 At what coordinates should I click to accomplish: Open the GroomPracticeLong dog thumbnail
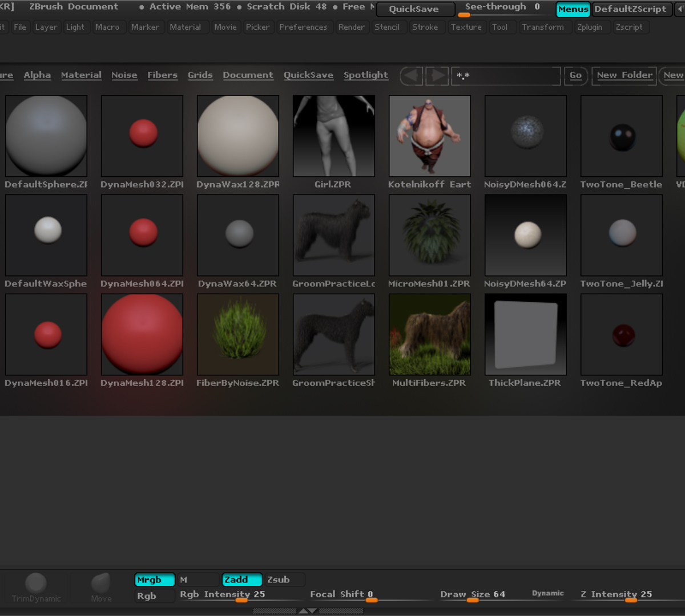point(334,235)
